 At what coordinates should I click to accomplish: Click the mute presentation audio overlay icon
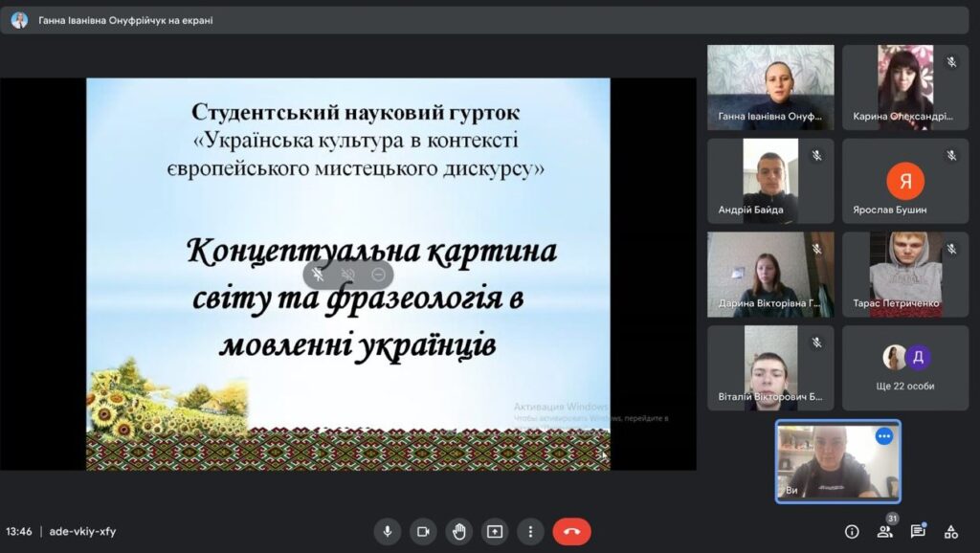point(348,275)
